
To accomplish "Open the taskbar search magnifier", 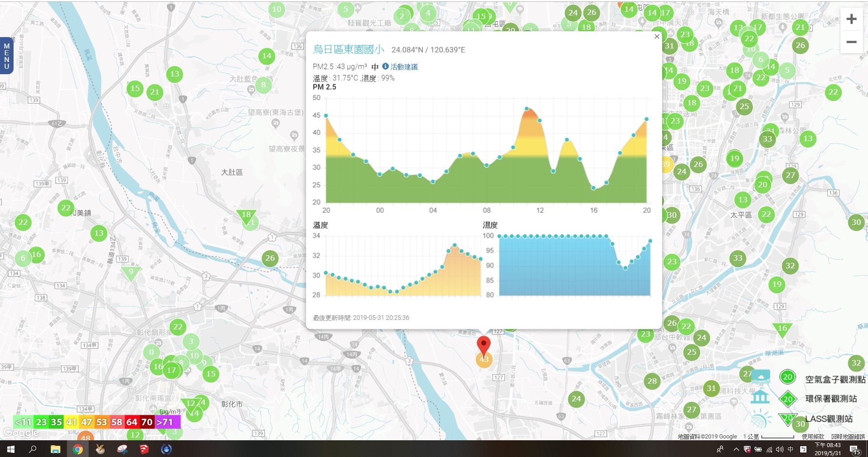I will [33, 449].
